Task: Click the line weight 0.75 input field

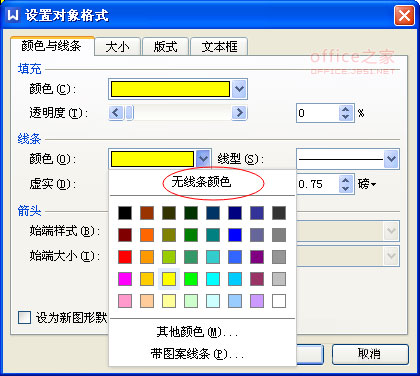Action: pyautogui.click(x=318, y=184)
